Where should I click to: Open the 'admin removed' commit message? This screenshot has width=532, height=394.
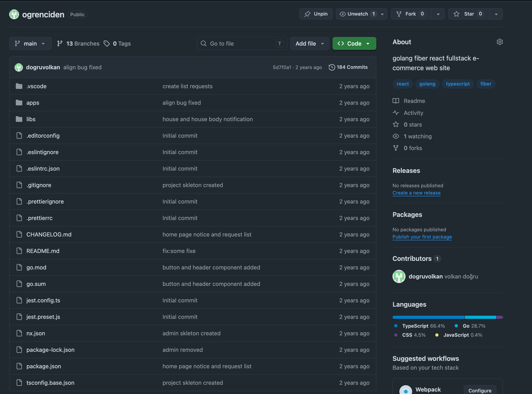(x=183, y=350)
